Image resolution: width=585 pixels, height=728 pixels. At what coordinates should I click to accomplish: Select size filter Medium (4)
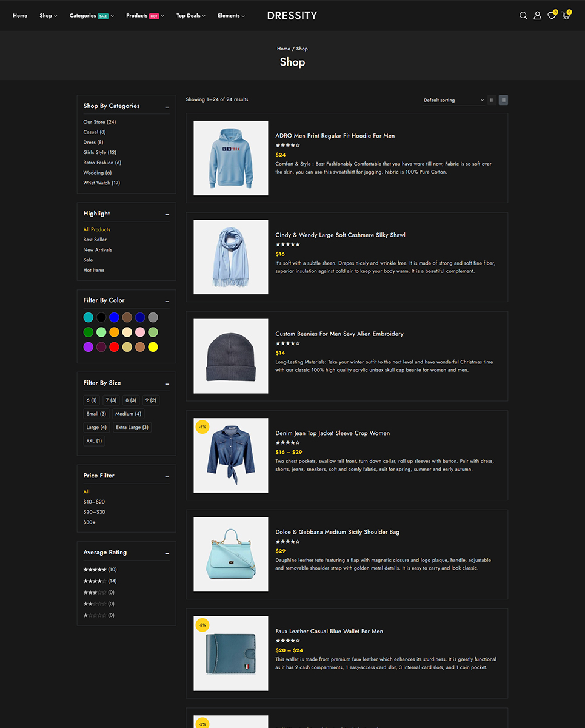click(x=128, y=414)
